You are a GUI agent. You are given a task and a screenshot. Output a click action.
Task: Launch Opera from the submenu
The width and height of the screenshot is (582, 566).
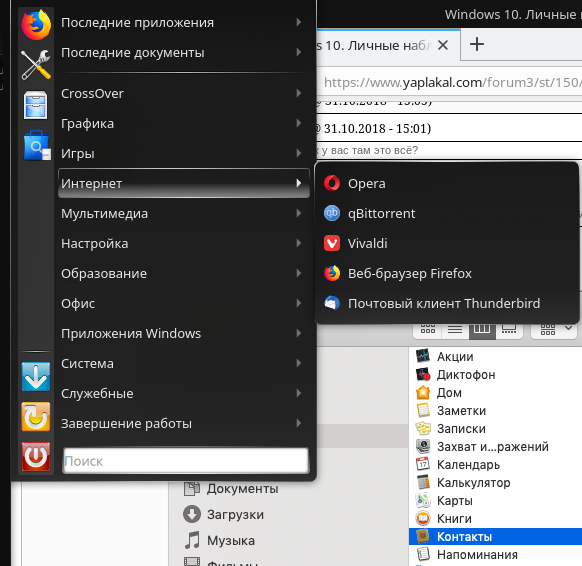click(x=447, y=183)
